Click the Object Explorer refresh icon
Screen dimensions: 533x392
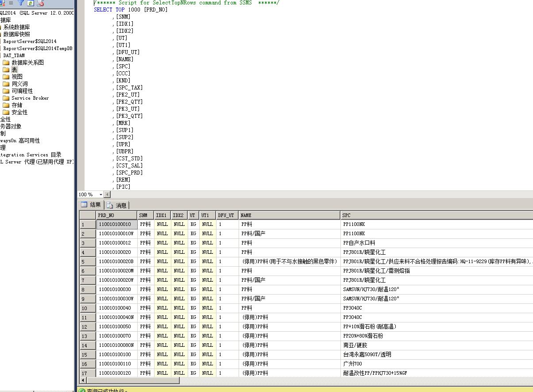tap(31, 3)
